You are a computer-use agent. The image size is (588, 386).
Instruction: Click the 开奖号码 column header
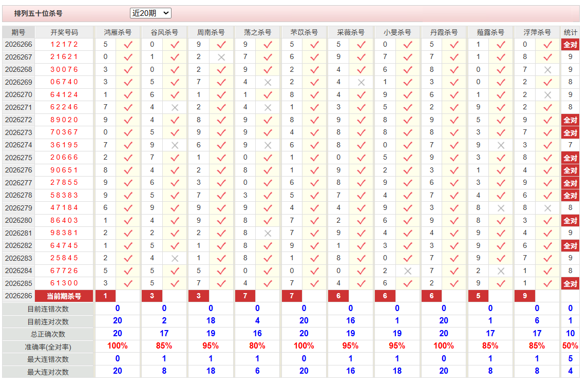tap(64, 33)
